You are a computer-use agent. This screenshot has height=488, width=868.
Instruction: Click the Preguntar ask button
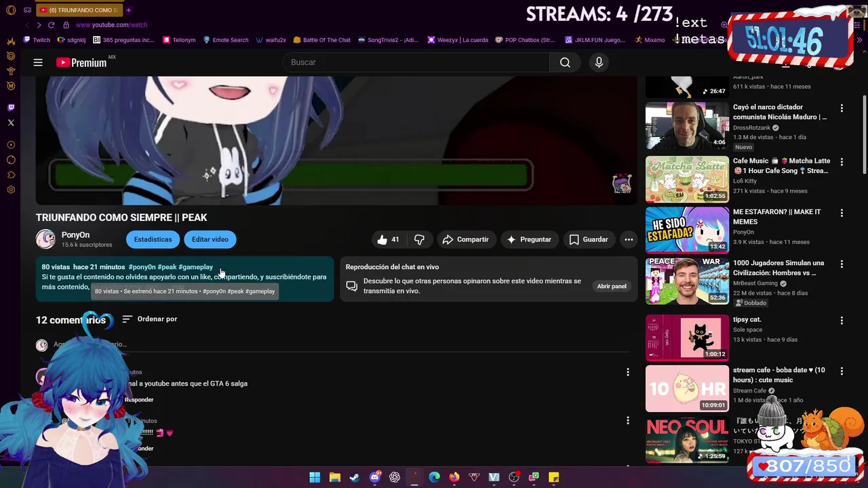[529, 239]
